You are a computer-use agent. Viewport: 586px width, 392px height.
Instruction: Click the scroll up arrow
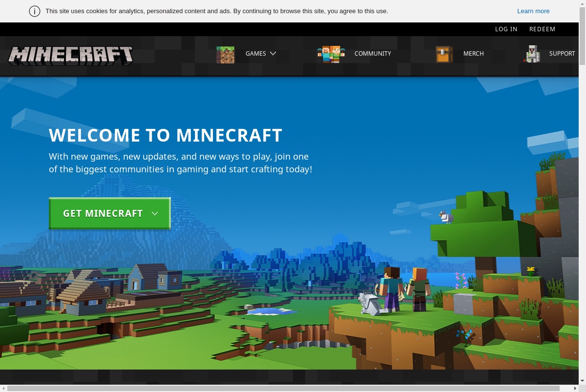click(582, 3)
